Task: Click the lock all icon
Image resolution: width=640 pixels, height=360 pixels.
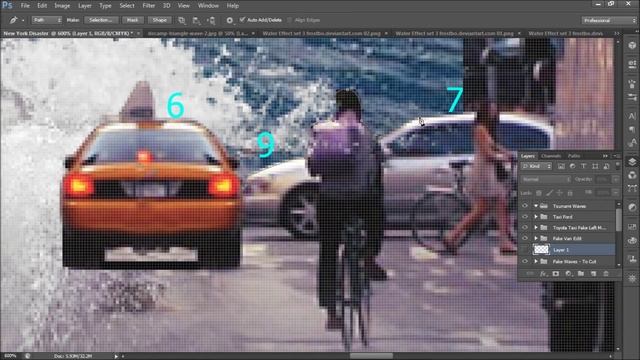Action: (x=570, y=193)
